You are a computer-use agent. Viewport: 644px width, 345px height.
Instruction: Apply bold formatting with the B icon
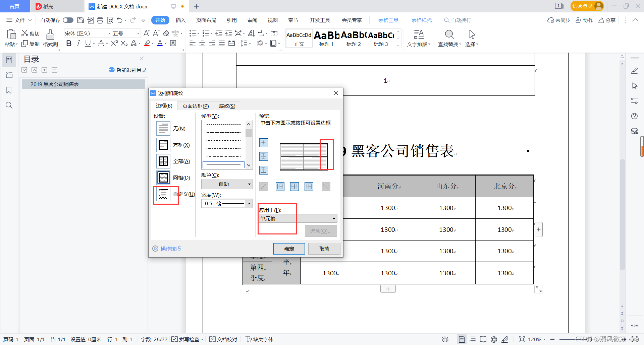click(69, 43)
